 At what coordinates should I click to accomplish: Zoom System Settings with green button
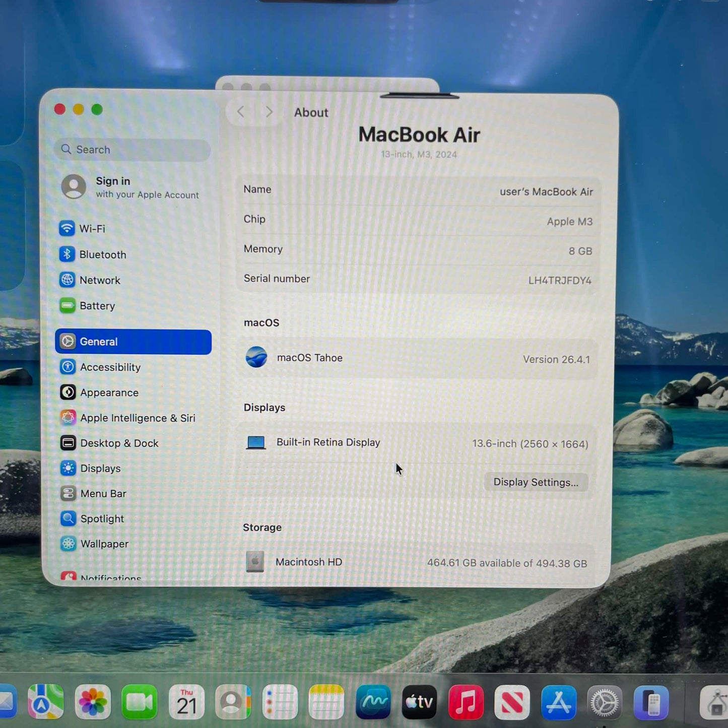coord(97,109)
